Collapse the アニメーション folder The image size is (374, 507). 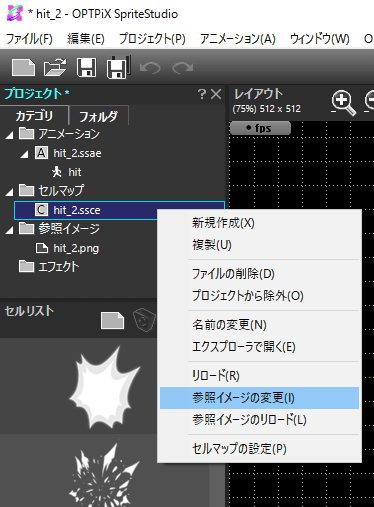click(9, 135)
